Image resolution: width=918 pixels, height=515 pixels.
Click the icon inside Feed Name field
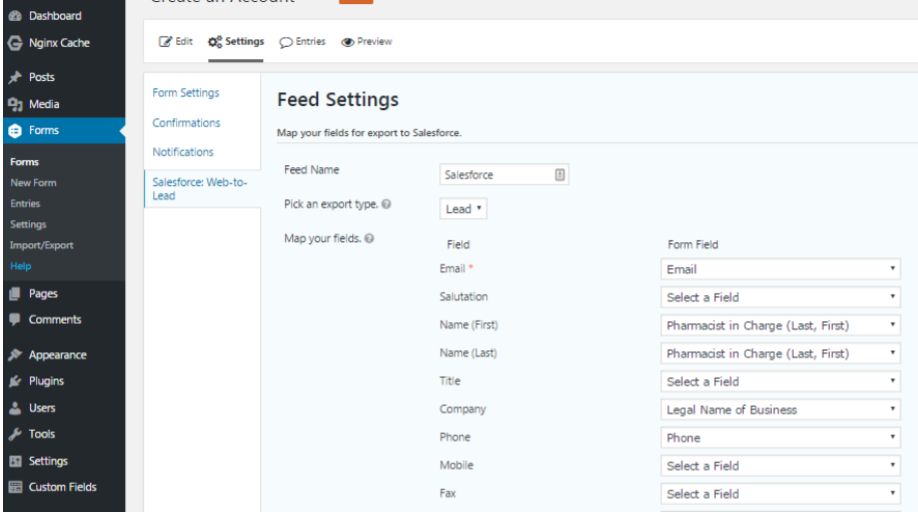click(560, 174)
